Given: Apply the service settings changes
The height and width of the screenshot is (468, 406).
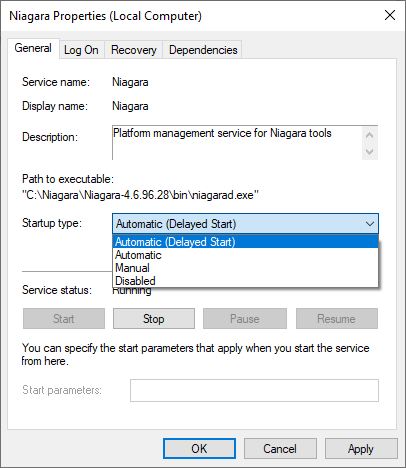Looking at the screenshot, I should (361, 449).
